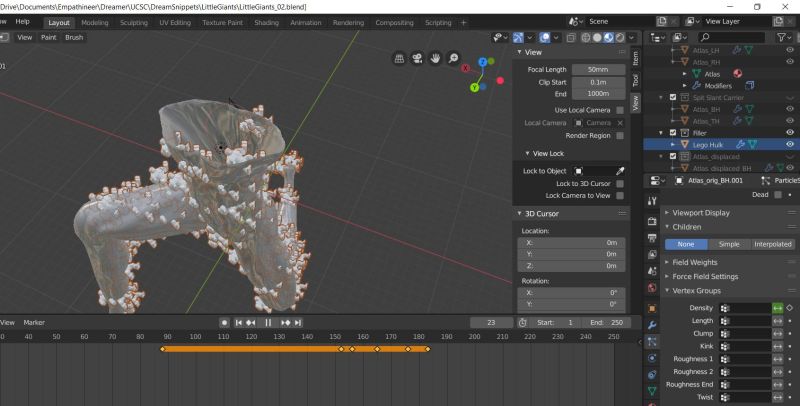
Task: Enable the Render Region checkbox
Action: [620, 135]
